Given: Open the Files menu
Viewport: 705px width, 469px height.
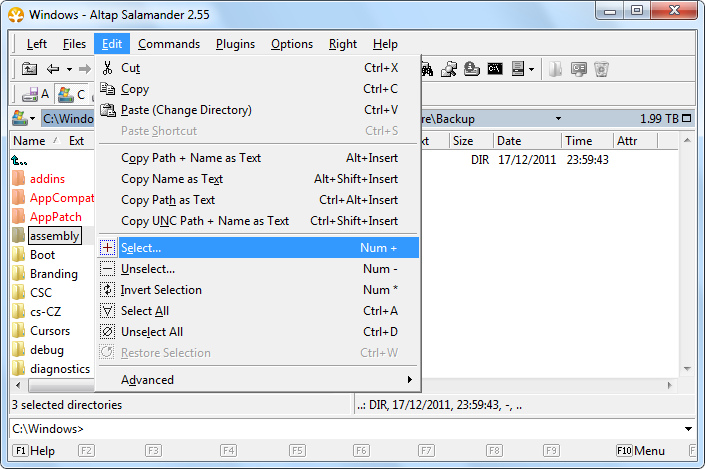Looking at the screenshot, I should (74, 44).
